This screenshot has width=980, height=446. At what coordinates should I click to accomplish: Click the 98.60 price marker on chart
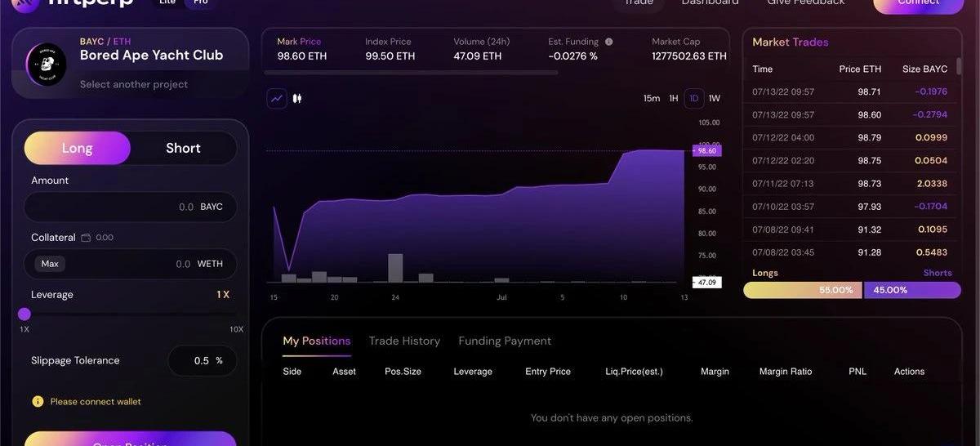pyautogui.click(x=706, y=151)
